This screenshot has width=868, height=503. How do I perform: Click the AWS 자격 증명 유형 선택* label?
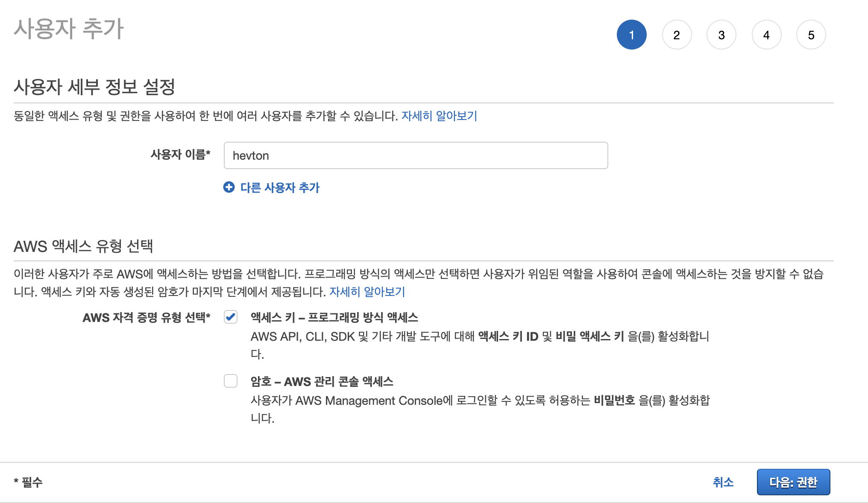[147, 318]
